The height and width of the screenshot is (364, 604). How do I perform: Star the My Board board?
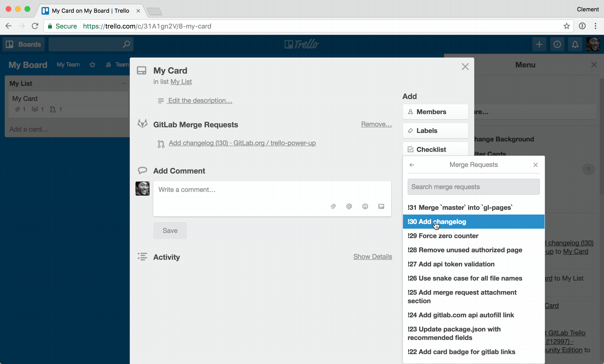[x=92, y=64]
